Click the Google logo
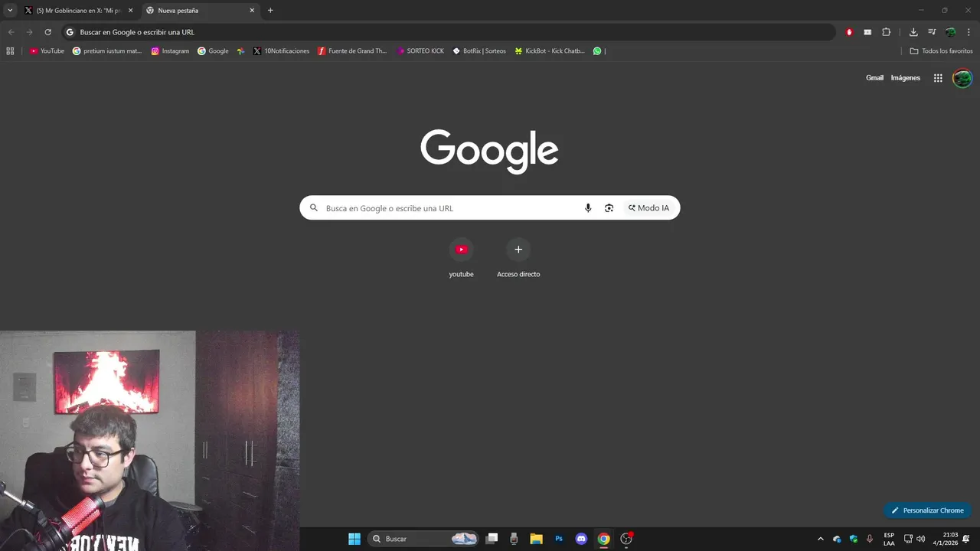Image resolution: width=980 pixels, height=551 pixels. 489,151
